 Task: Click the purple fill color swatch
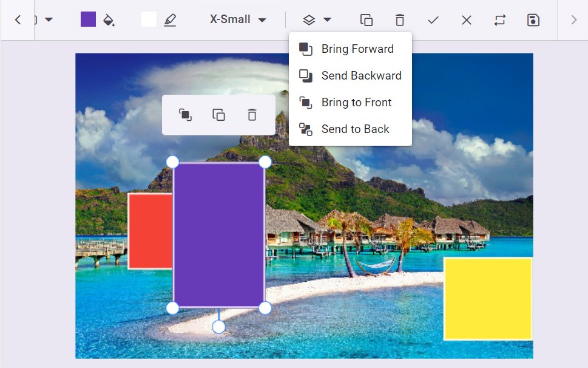coord(87,19)
